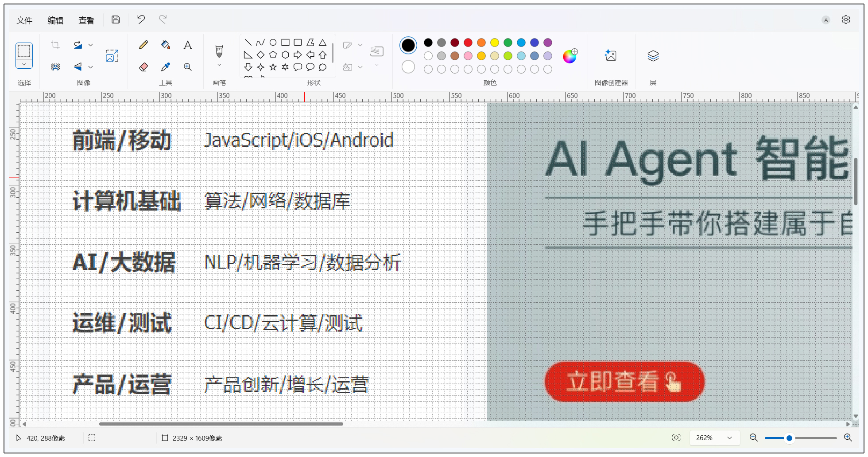Open the Layers panel
The image size is (868, 457).
tap(653, 55)
